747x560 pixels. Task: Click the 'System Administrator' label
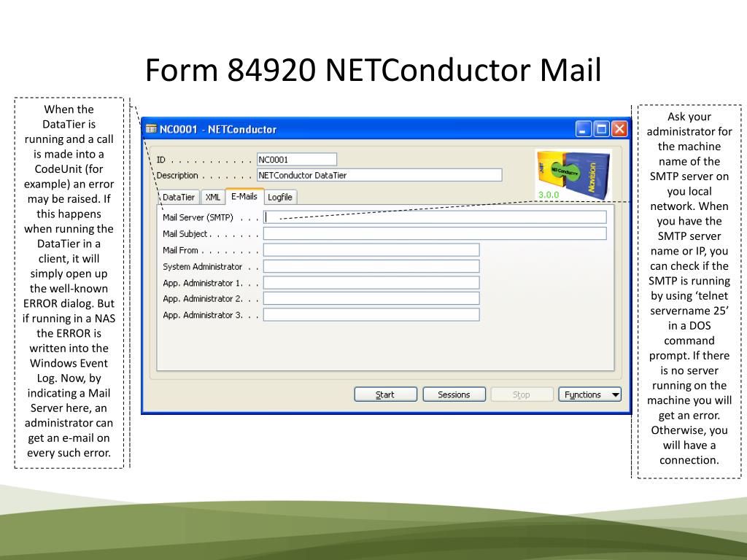click(x=202, y=267)
